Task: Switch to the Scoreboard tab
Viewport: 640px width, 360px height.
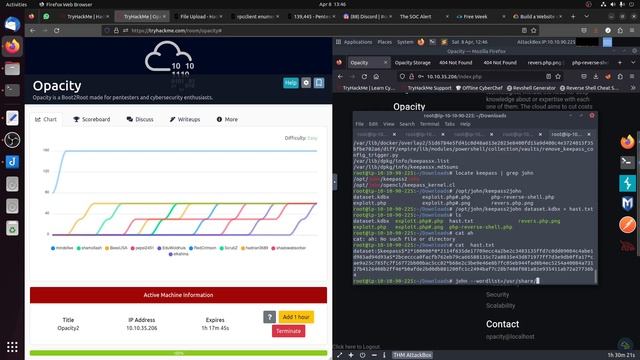Action: tap(92, 119)
